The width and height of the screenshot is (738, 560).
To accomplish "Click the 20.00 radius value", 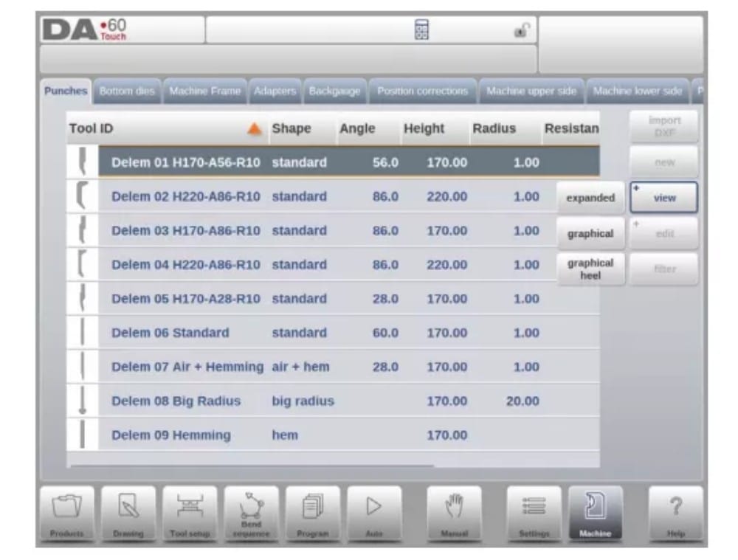I will coord(523,401).
